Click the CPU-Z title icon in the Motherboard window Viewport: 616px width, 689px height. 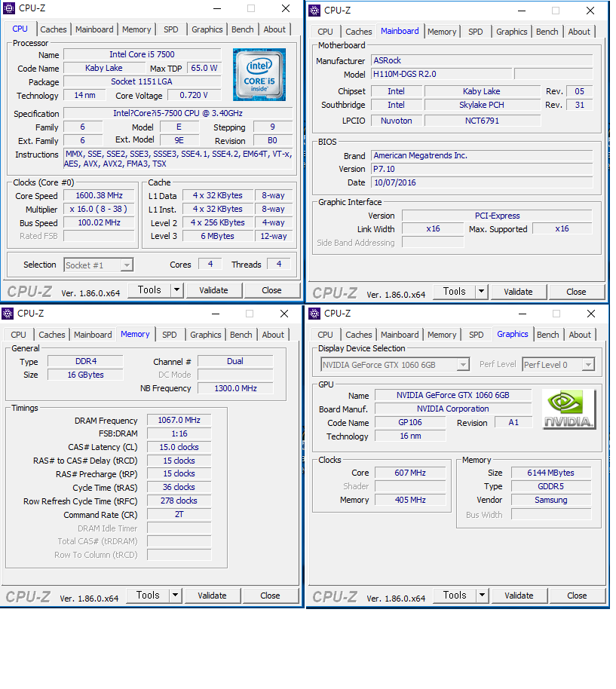click(314, 10)
